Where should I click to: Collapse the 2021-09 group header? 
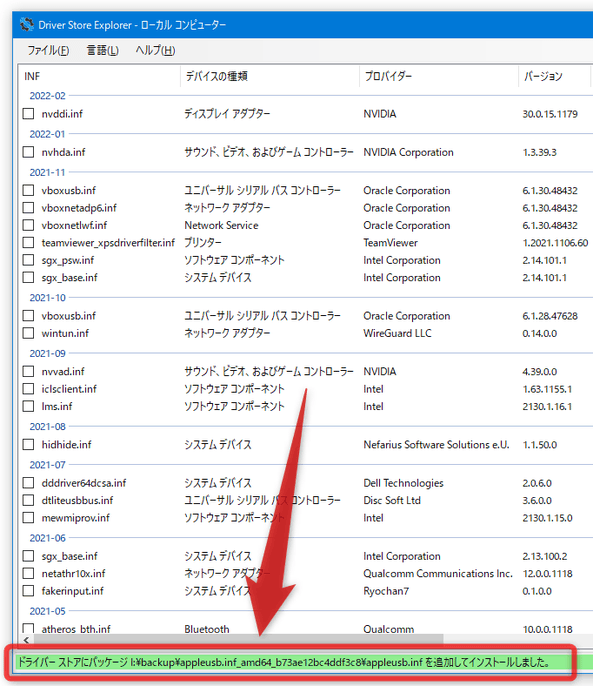47,353
